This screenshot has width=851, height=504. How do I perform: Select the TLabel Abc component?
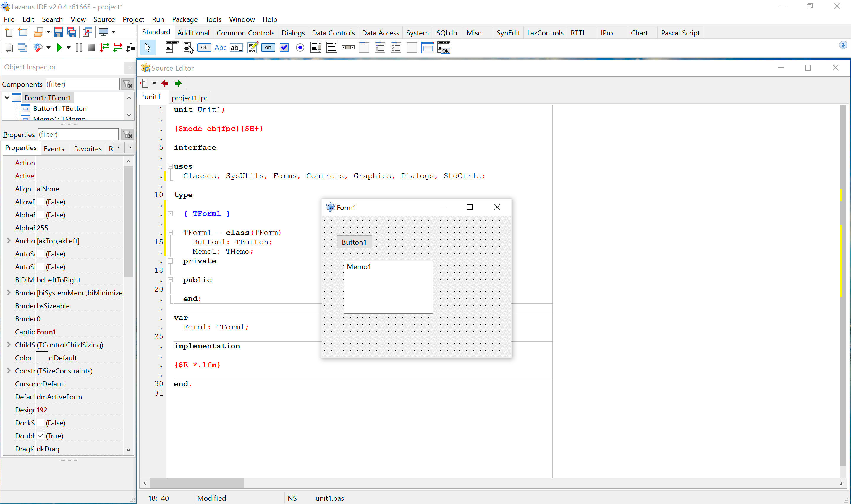tap(220, 48)
